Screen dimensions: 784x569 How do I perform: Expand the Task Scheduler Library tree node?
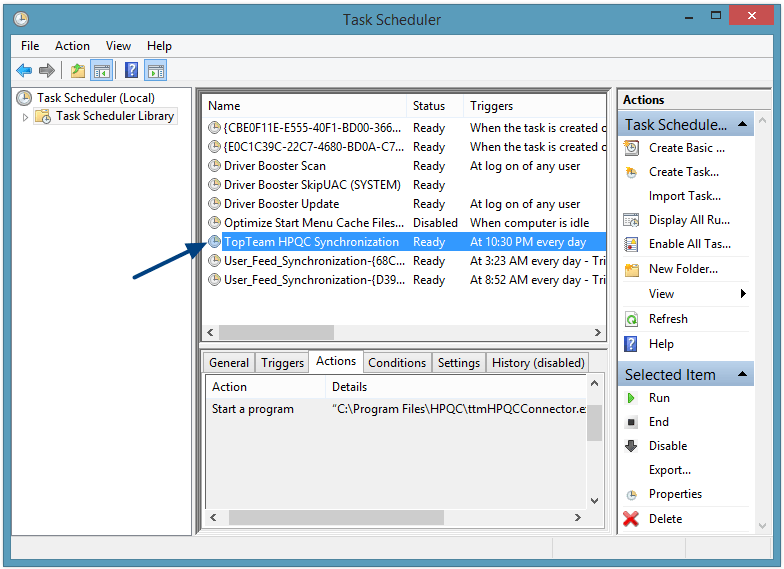click(x=26, y=117)
